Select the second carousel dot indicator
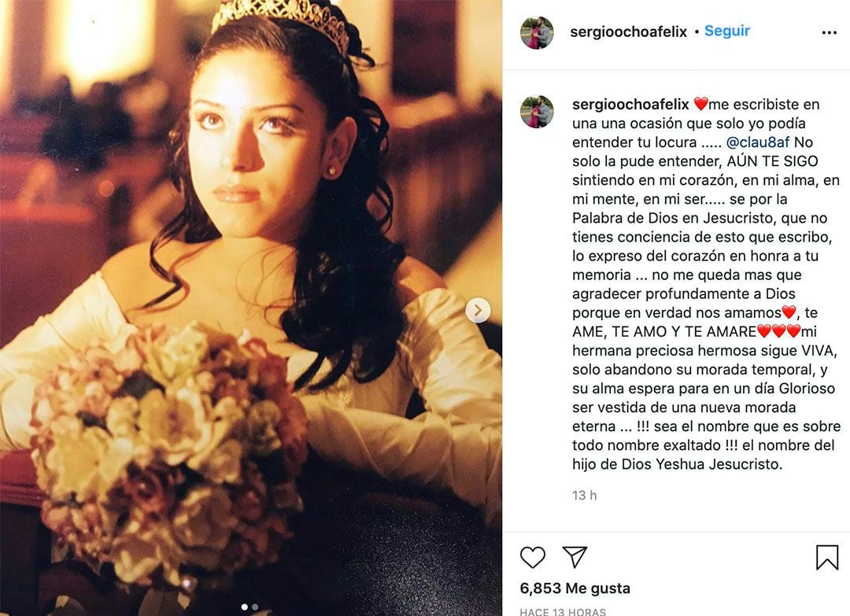Screen dimensions: 850x616 [x=255, y=607]
